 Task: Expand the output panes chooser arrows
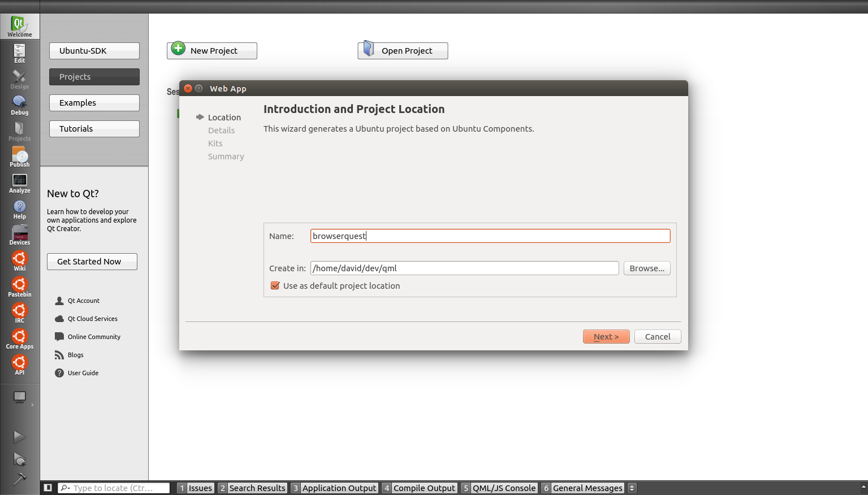pos(632,488)
